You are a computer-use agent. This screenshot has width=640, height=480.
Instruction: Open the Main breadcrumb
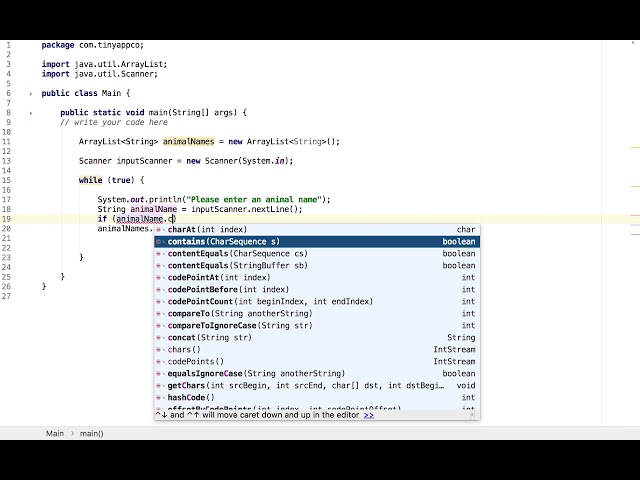pyautogui.click(x=55, y=433)
